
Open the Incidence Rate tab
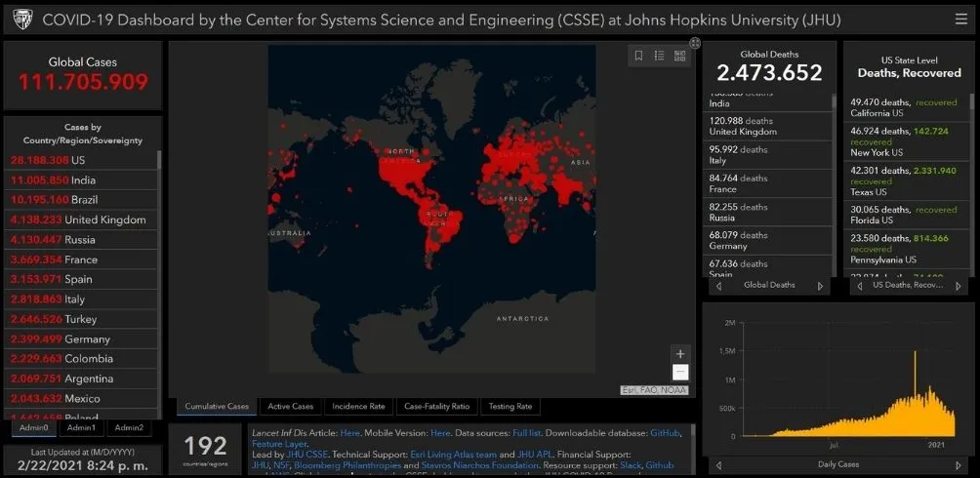coord(359,406)
